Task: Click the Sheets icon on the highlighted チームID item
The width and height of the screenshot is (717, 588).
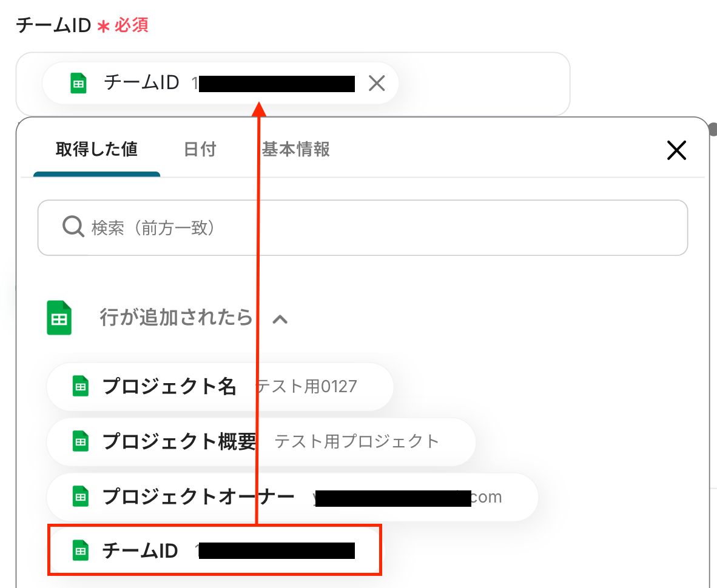Action: tap(81, 550)
